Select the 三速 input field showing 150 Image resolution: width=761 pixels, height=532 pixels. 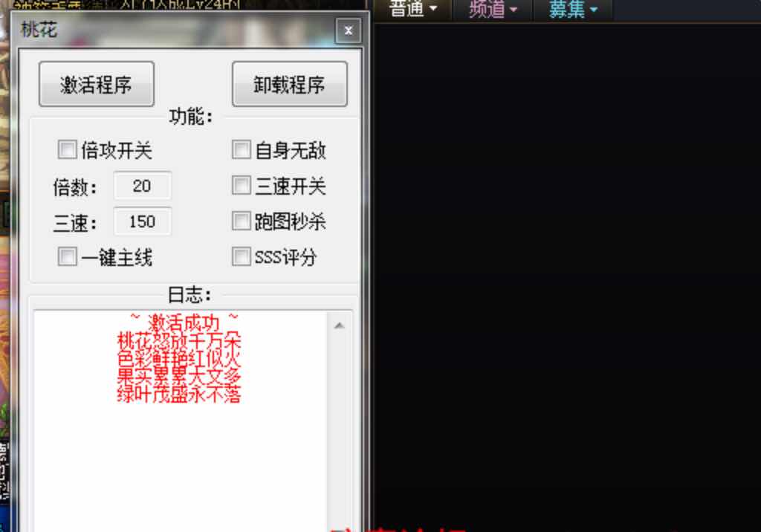[x=142, y=221]
